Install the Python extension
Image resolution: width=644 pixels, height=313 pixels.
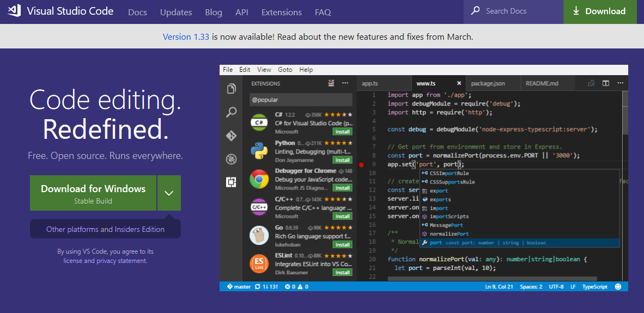342,160
